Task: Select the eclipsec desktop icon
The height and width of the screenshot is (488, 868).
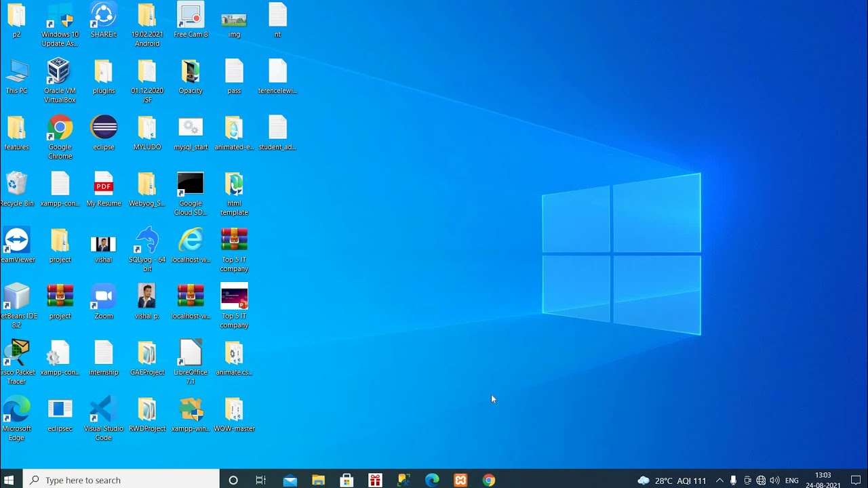Action: click(x=60, y=409)
